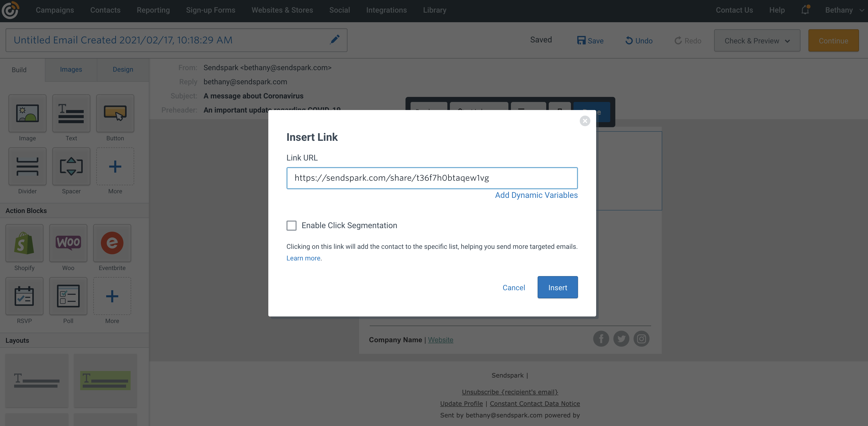Viewport: 868px width, 426px height.
Task: Open the Bethany account menu
Action: (845, 10)
